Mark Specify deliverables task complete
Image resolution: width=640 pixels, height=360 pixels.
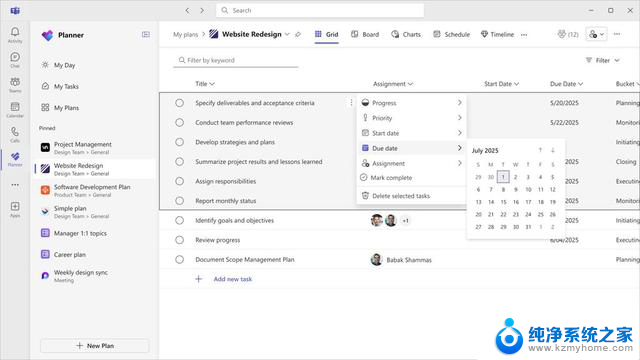[180, 103]
